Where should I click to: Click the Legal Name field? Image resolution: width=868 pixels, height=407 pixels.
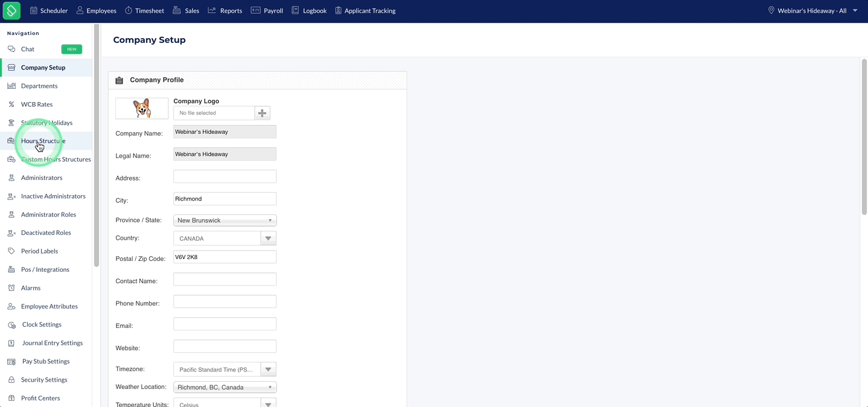[225, 154]
